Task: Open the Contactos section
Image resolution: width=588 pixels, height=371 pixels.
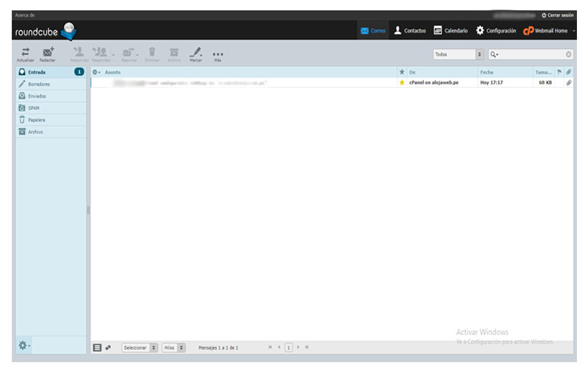Action: [x=410, y=31]
